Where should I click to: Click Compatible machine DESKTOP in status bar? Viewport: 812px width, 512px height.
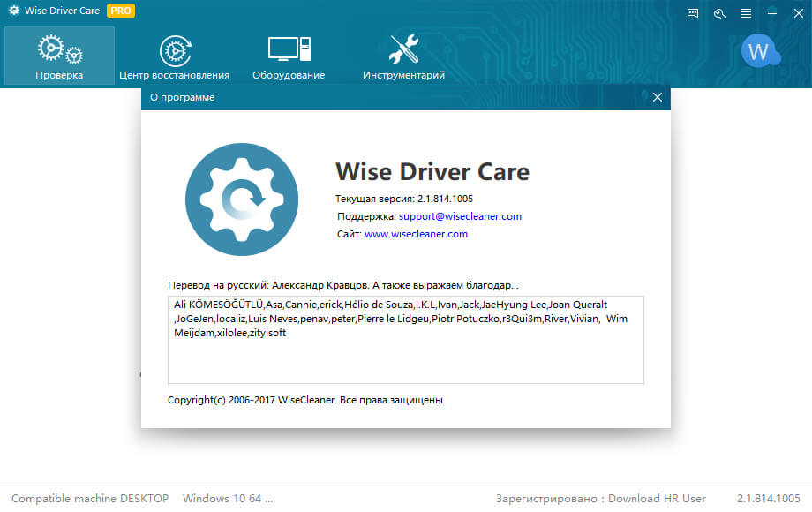[x=90, y=499]
